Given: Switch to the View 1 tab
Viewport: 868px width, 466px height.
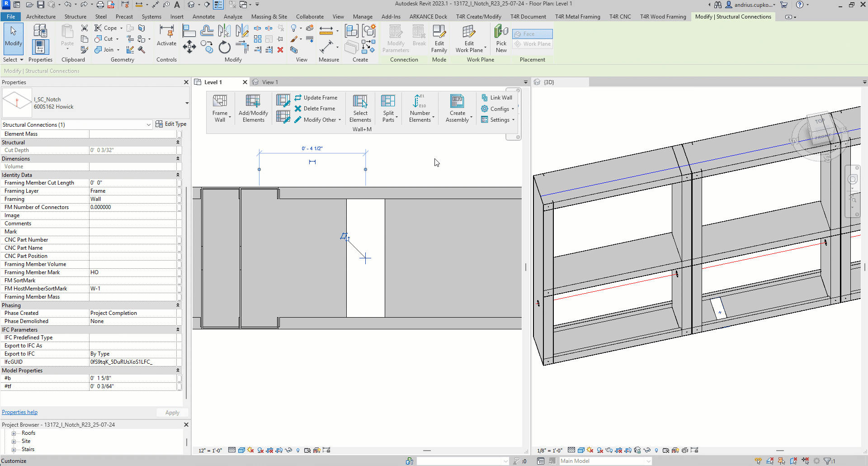Looking at the screenshot, I should click(x=270, y=82).
